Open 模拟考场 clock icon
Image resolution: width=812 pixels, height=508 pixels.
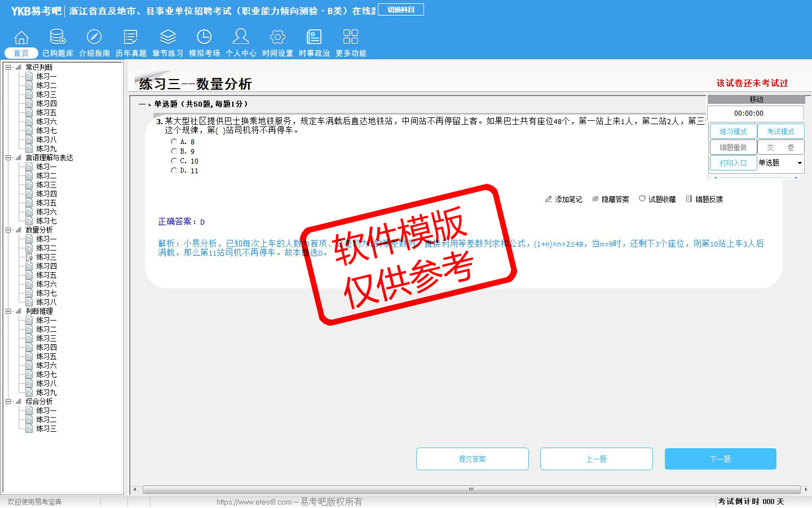point(204,37)
